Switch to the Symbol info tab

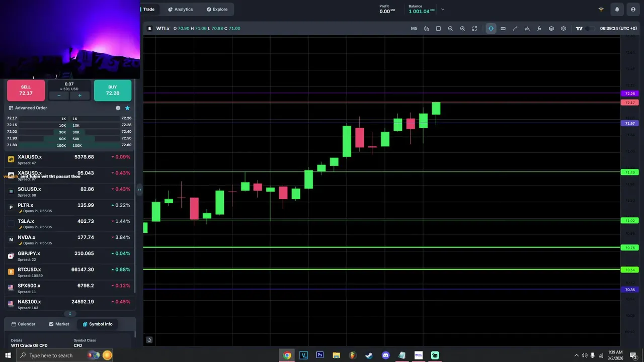click(98, 324)
